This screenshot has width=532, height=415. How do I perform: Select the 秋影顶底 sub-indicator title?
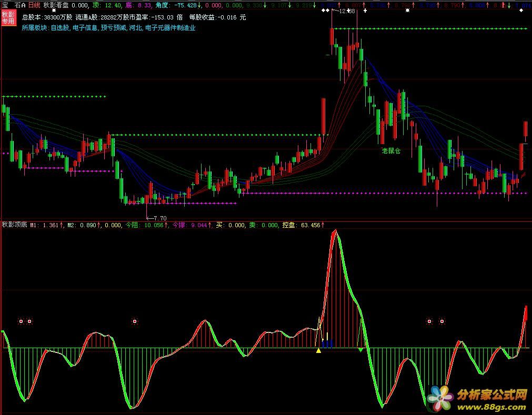[15, 225]
